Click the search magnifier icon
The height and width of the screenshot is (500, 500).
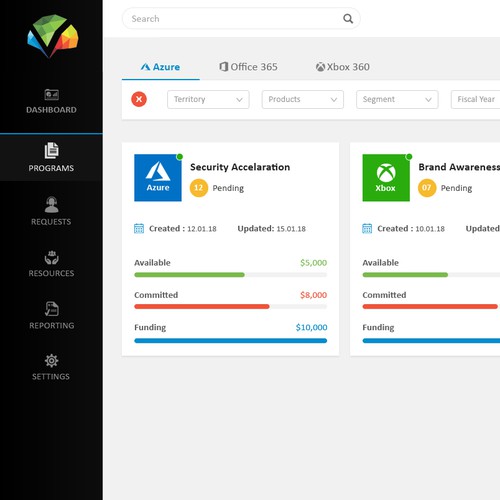tap(348, 19)
